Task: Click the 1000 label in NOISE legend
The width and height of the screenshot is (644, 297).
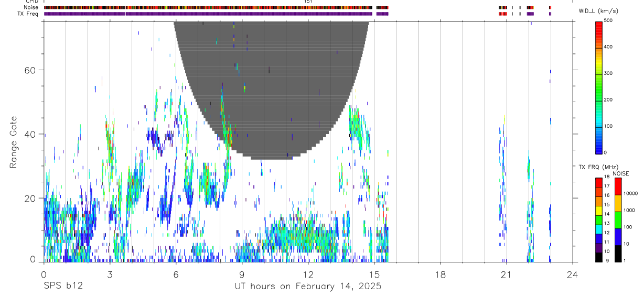Action: tap(629, 210)
